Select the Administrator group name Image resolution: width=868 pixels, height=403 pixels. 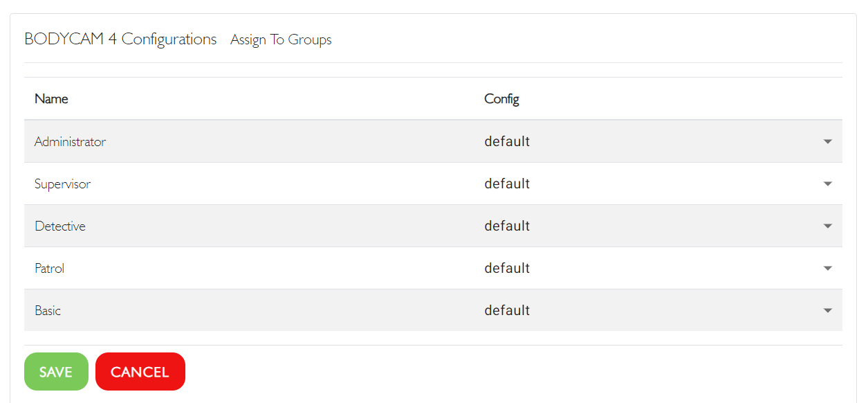(70, 142)
